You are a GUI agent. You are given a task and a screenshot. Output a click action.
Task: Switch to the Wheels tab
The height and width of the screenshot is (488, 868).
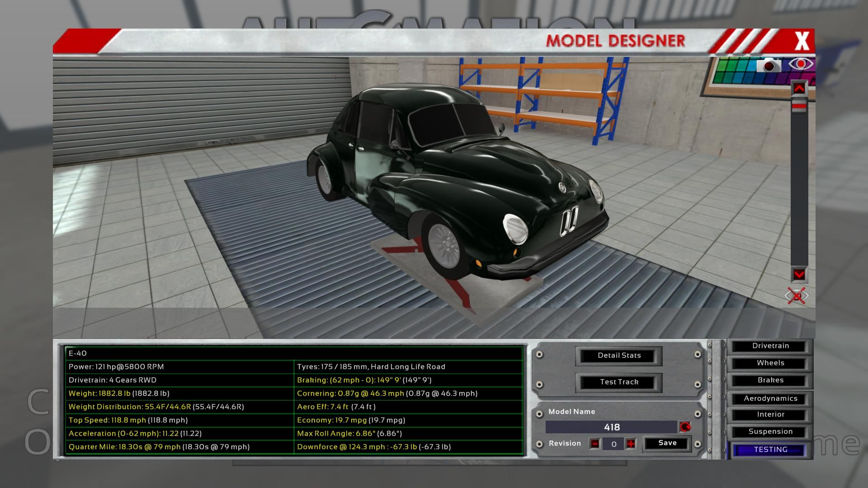tap(770, 363)
